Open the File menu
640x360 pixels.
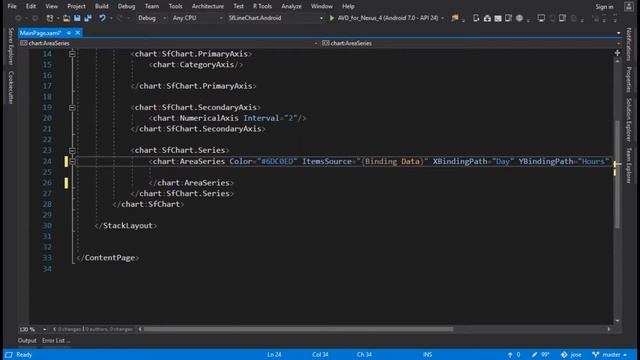point(12,6)
